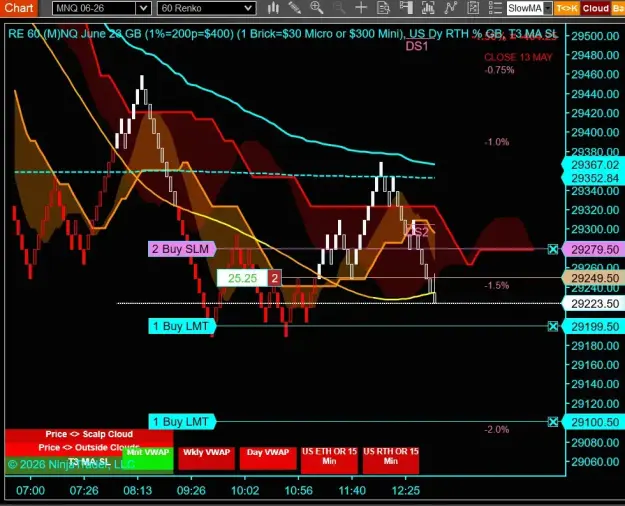Click the Day VWAP status box

(268, 459)
